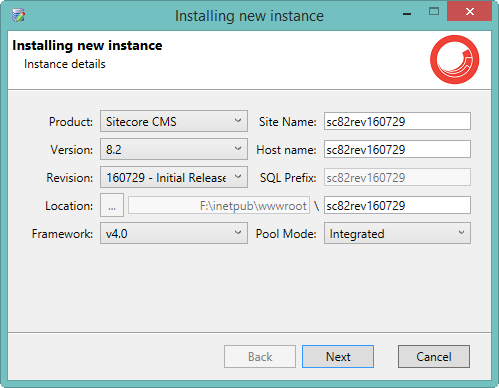Image resolution: width=499 pixels, height=388 pixels.
Task: Click the Location: label
Action: tap(69, 206)
